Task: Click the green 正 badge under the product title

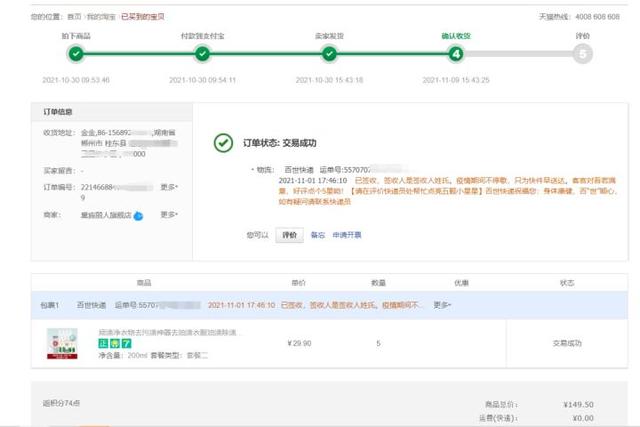Action: click(x=103, y=344)
